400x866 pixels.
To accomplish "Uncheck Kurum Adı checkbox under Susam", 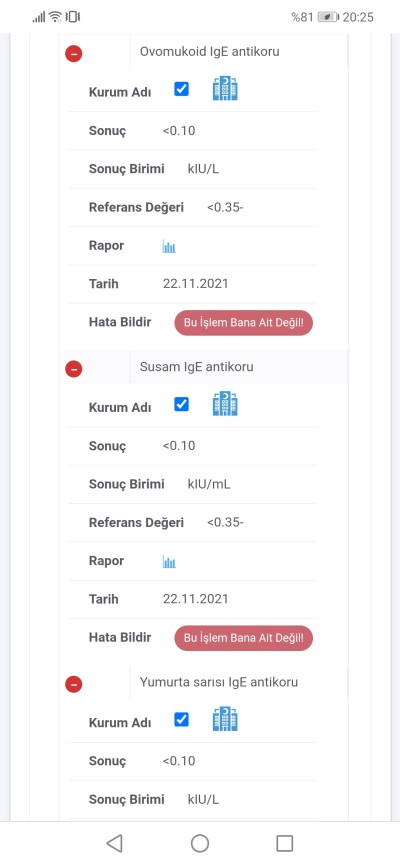I will [181, 404].
